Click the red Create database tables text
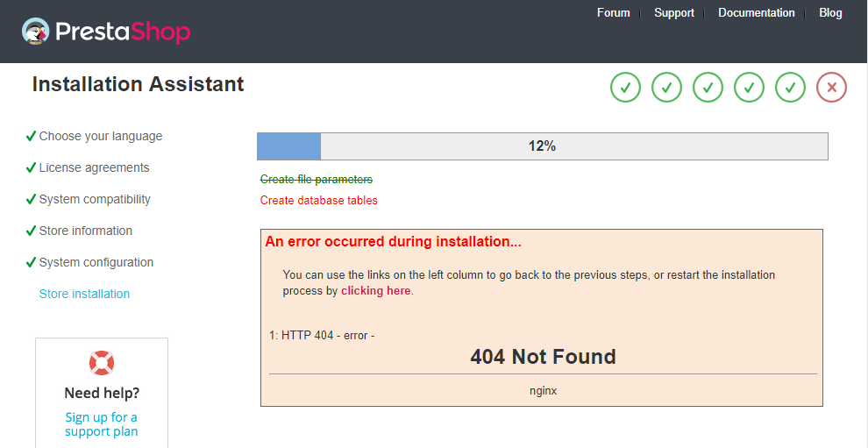The width and height of the screenshot is (868, 448). 319,201
